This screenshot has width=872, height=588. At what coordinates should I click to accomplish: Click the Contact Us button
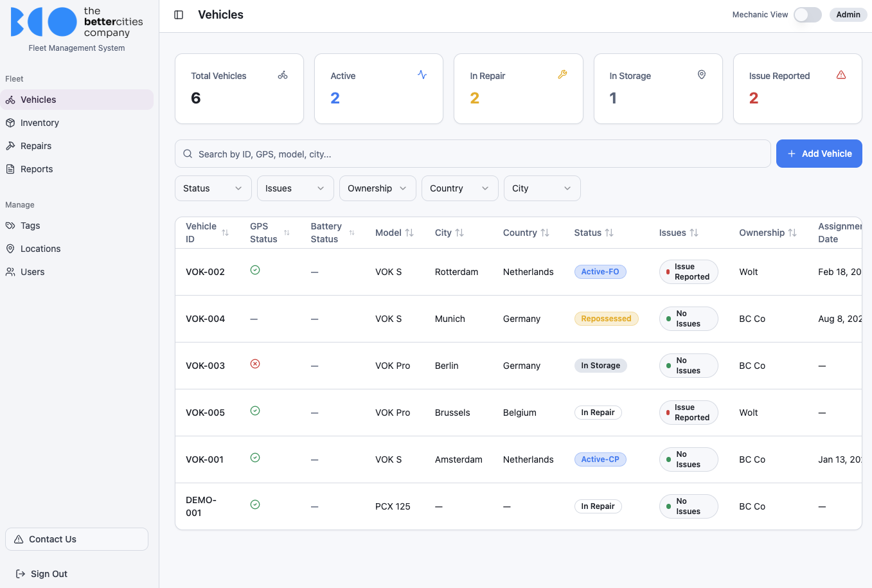click(x=76, y=539)
